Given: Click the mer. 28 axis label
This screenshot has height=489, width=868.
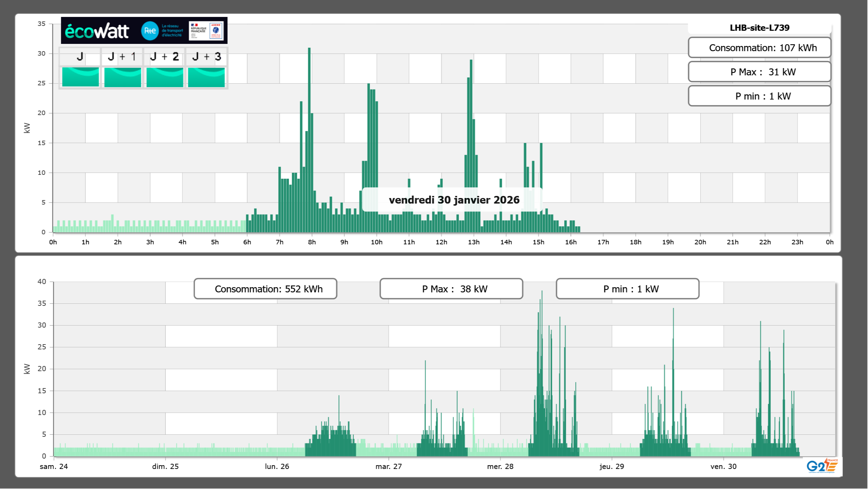Looking at the screenshot, I should point(500,466).
